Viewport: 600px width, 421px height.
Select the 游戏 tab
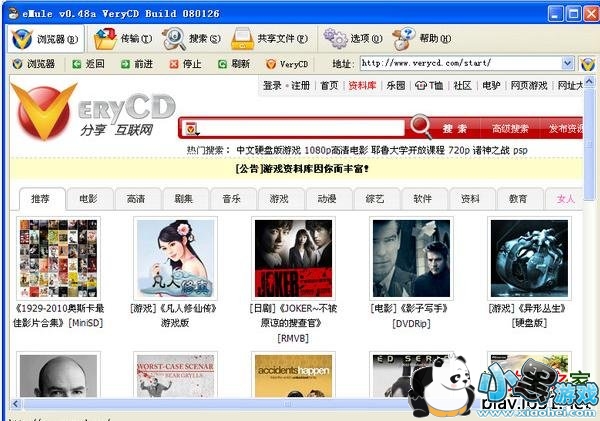coord(280,199)
